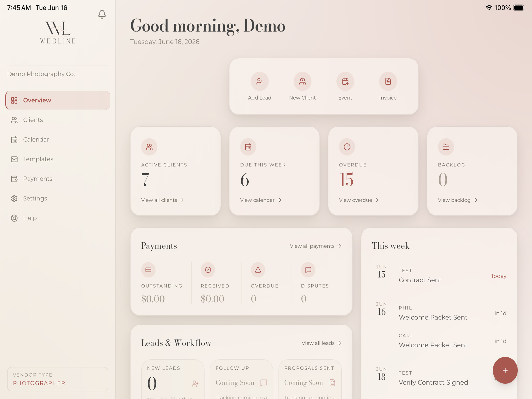Open Help in sidebar
The image size is (532, 399).
pyautogui.click(x=58, y=218)
